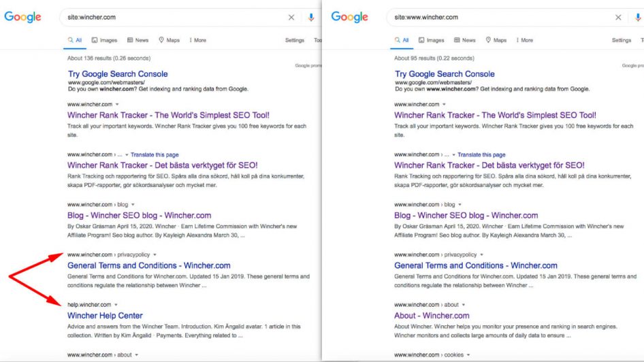This screenshot has width=644, height=362.
Task: Expand arrow next to about URL, left window
Action: click(136, 355)
